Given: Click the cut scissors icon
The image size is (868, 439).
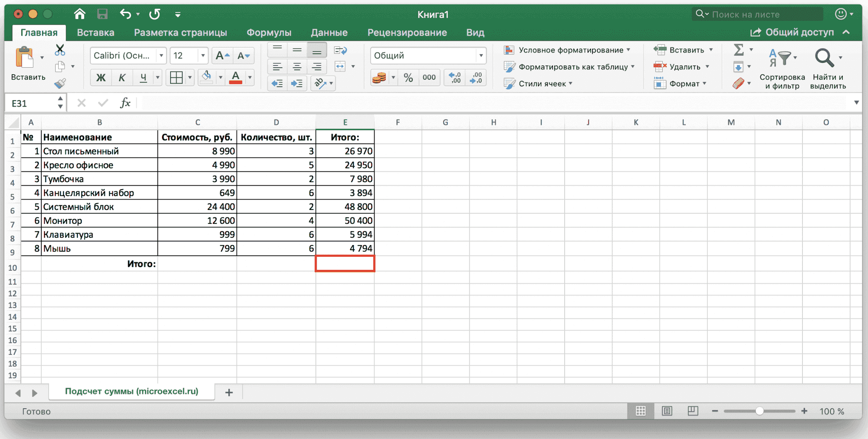Looking at the screenshot, I should coord(60,50).
